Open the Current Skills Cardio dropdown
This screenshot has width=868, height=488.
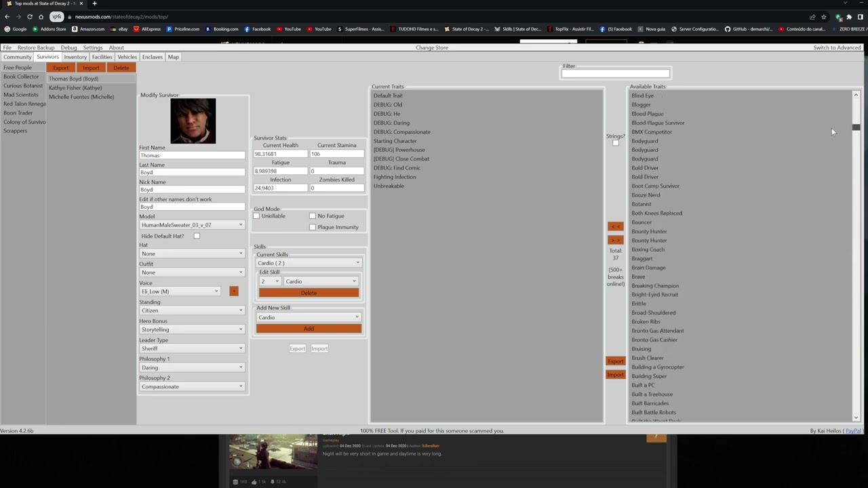tap(309, 263)
